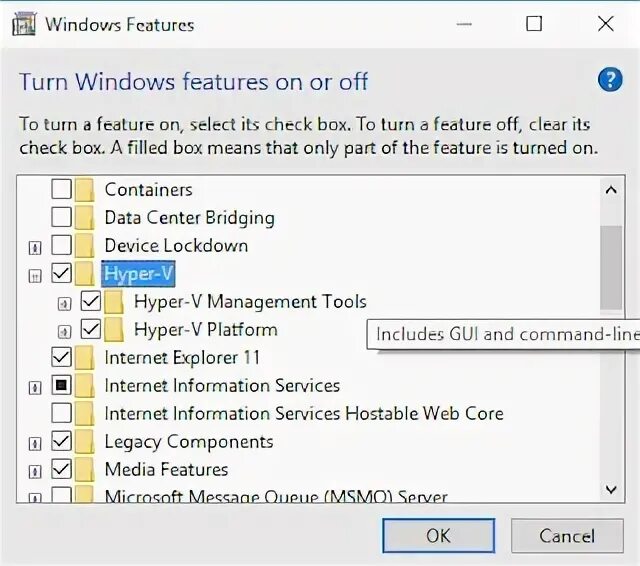Screen dimensions: 640x566
Task: Check the Data Center Bridging checkbox
Action: pyautogui.click(x=61, y=217)
